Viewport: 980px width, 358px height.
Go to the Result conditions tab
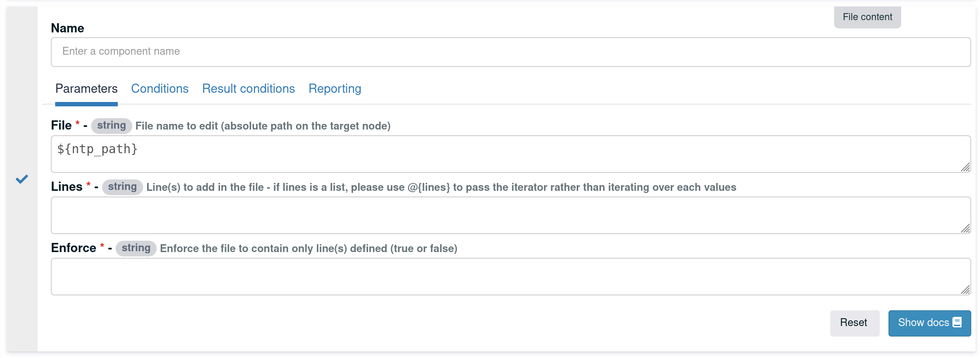[248, 89]
